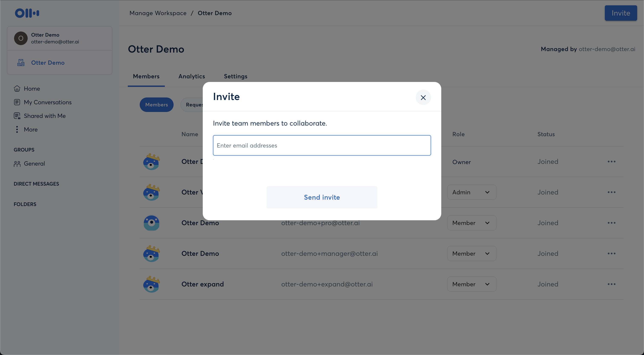Screen dimensions: 644x355
Task: Open the General group
Action: [30, 164]
